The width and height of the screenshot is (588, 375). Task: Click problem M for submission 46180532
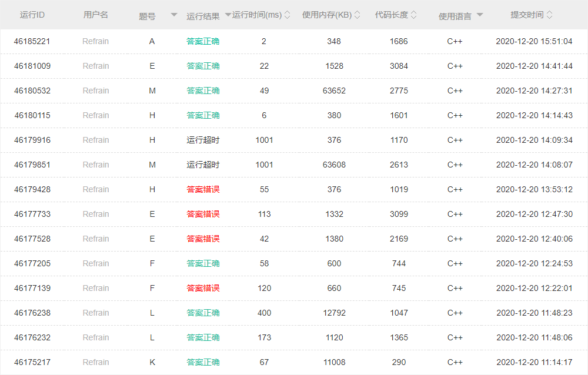[x=152, y=91]
